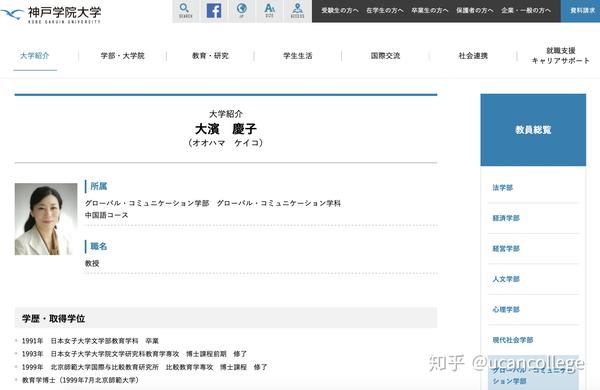Open 人文学部 in the sidebar

(506, 279)
